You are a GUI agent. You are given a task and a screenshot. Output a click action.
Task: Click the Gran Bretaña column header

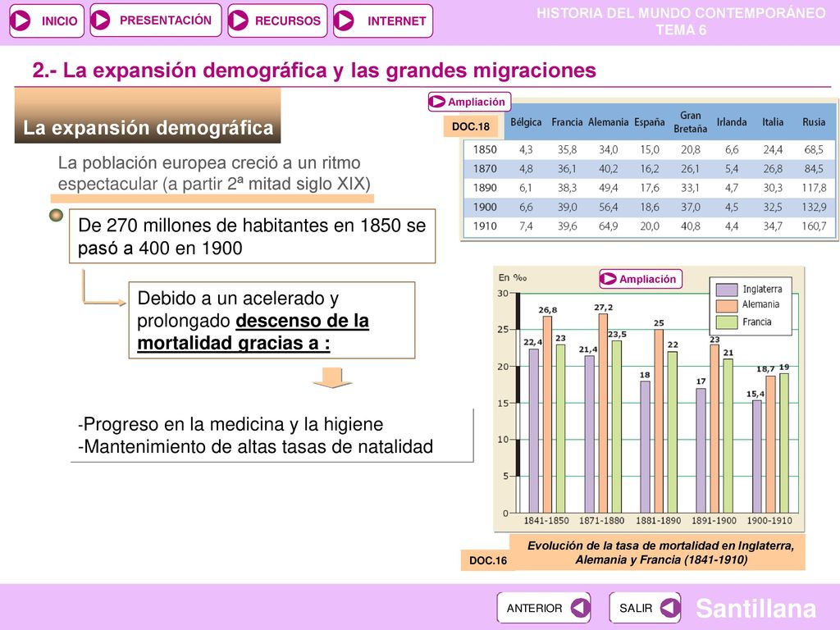click(x=691, y=122)
